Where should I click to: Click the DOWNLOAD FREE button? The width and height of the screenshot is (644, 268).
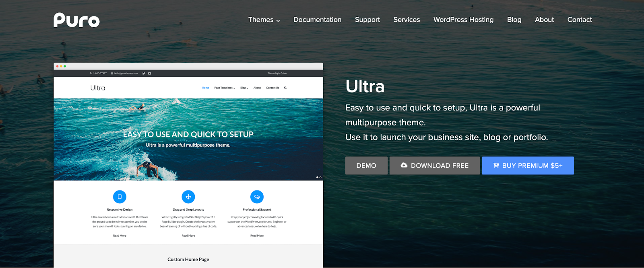435,166
